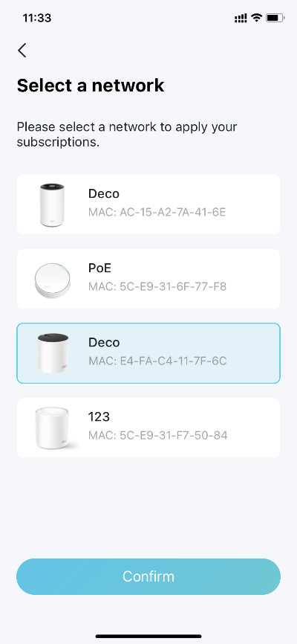
Task: Select highlighted Deco network ending 7F-6C
Action: coord(148,353)
